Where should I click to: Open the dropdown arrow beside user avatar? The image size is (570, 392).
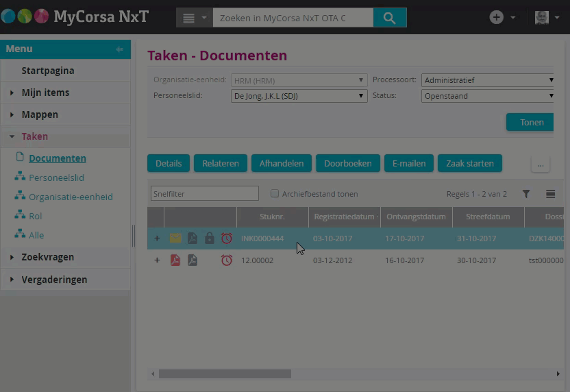[557, 17]
